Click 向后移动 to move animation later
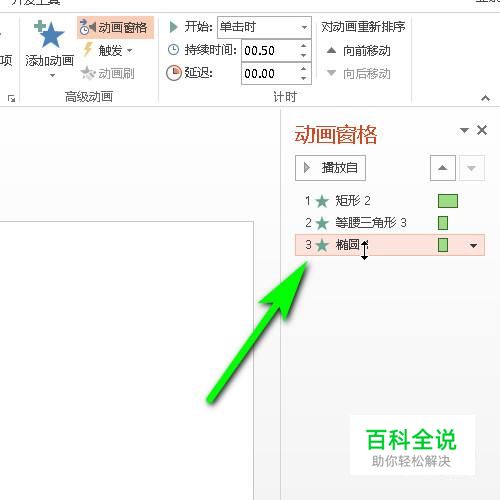Viewport: 500px width, 500px height. point(359,73)
